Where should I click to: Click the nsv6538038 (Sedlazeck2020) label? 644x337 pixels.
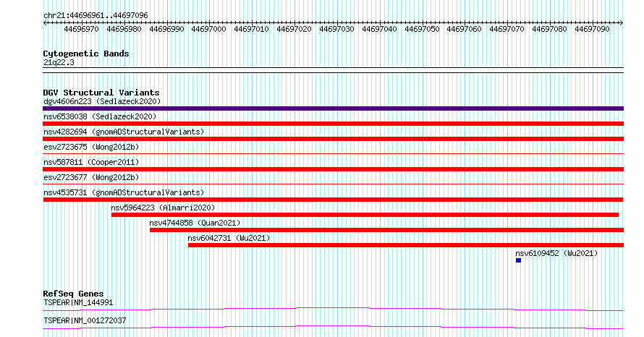click(x=100, y=116)
